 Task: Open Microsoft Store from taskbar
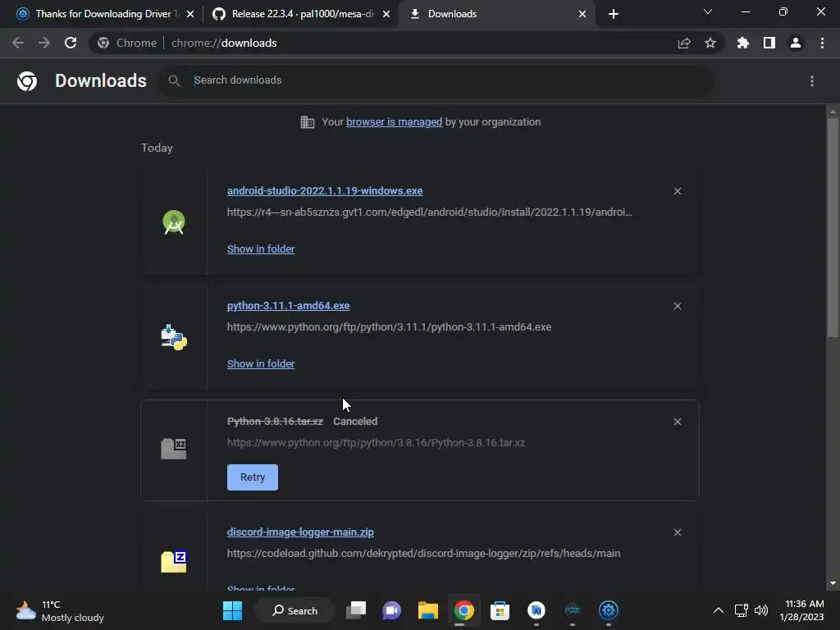pos(500,610)
